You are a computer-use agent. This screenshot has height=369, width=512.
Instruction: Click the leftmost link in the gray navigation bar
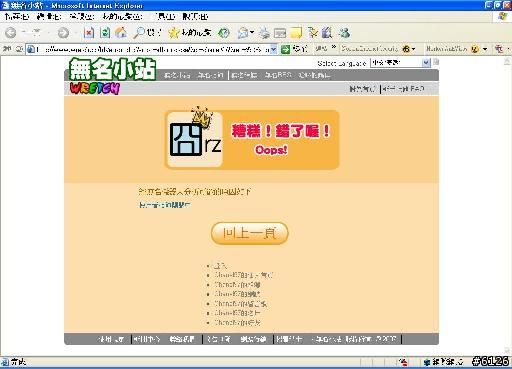pyautogui.click(x=177, y=75)
